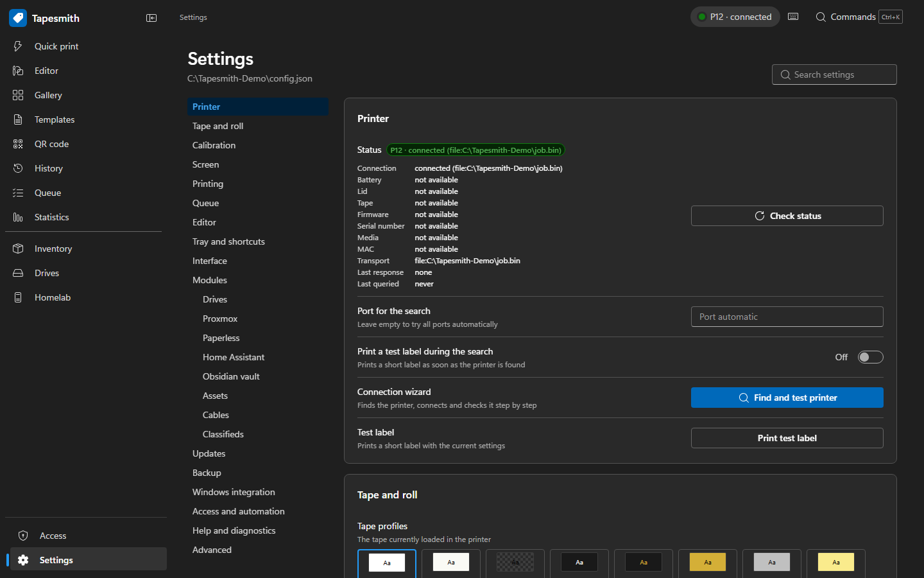Click the Check status button
The width and height of the screenshot is (924, 578).
click(787, 216)
